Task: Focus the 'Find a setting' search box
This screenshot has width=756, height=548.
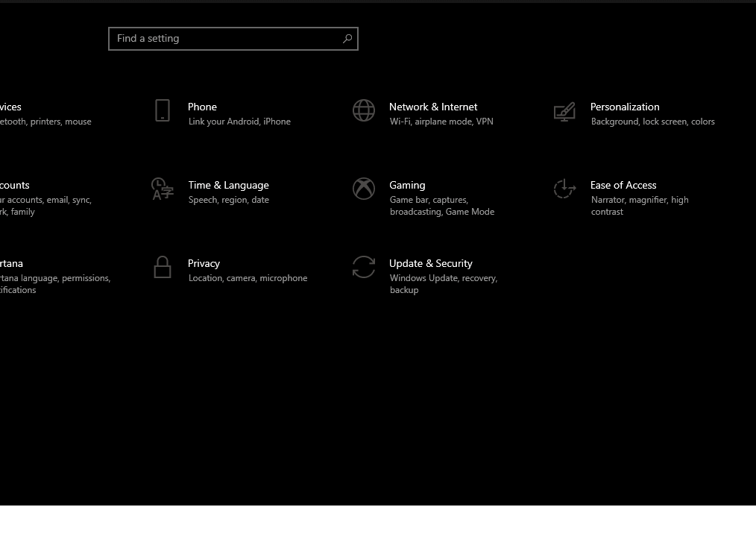Action: (224, 39)
